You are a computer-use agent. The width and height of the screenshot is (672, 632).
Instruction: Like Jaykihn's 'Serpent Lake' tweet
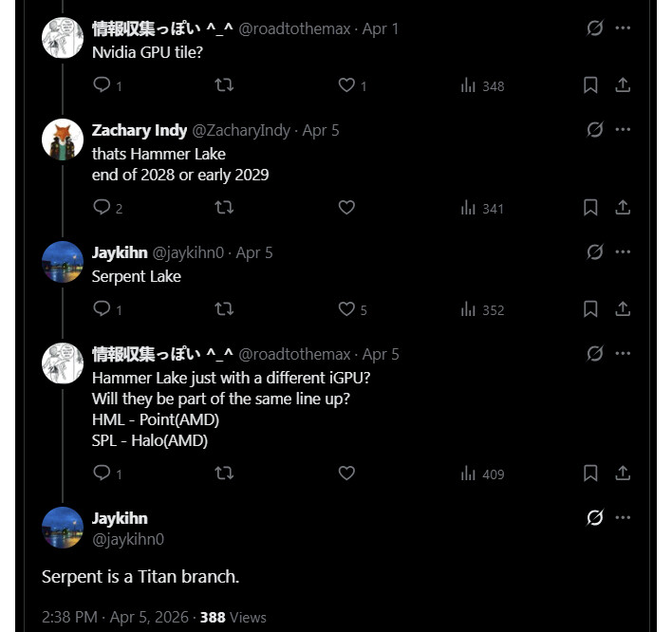pyautogui.click(x=346, y=308)
